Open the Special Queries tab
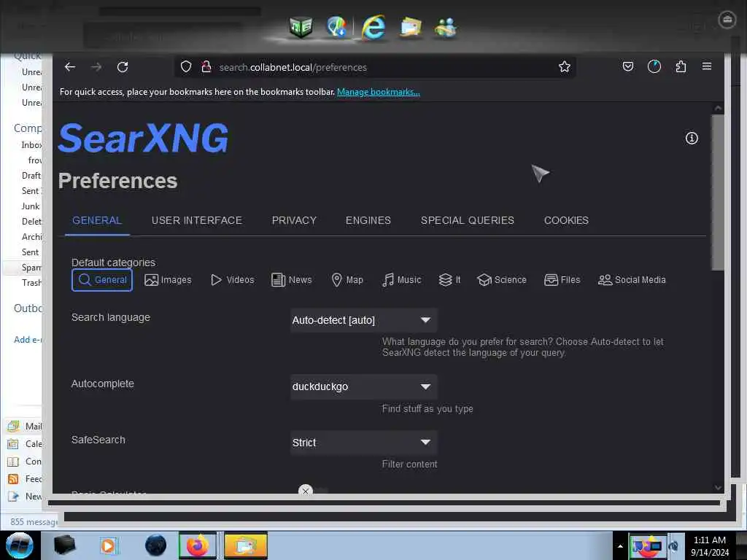This screenshot has width=747, height=560. (x=468, y=220)
